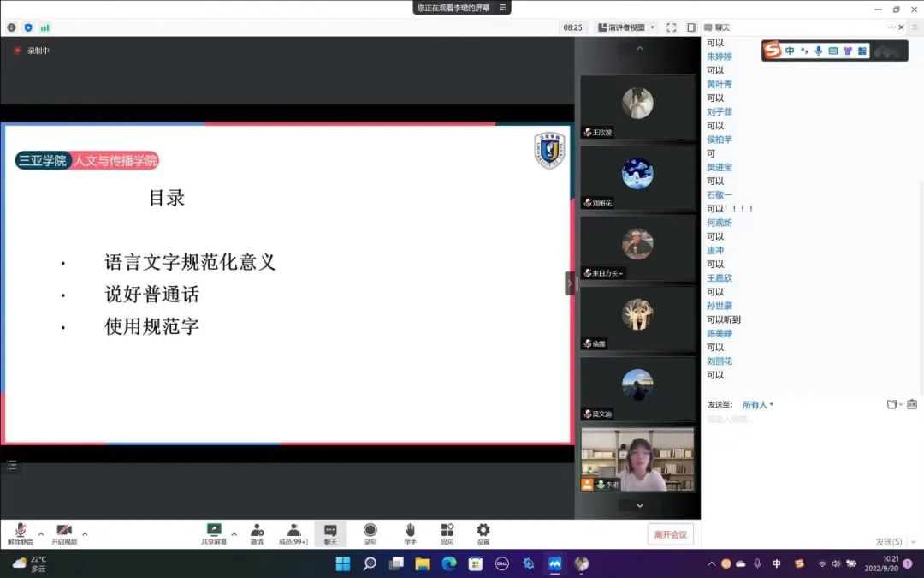Turn on camera with 开启视频
The height and width of the screenshot is (578, 924).
pyautogui.click(x=64, y=531)
